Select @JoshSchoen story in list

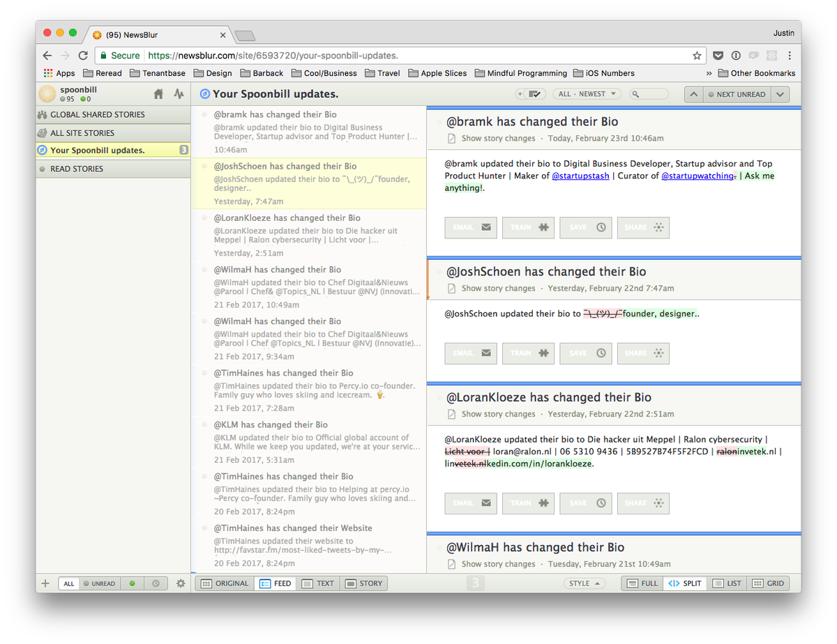pos(309,184)
